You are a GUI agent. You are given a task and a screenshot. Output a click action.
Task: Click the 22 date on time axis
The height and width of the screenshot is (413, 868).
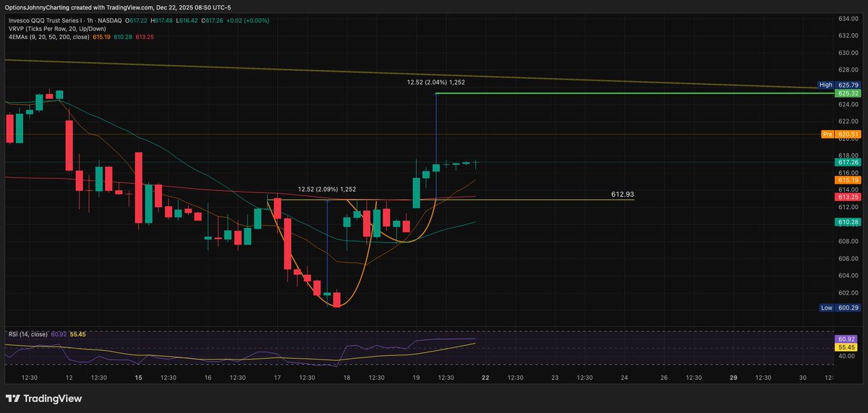coord(485,378)
